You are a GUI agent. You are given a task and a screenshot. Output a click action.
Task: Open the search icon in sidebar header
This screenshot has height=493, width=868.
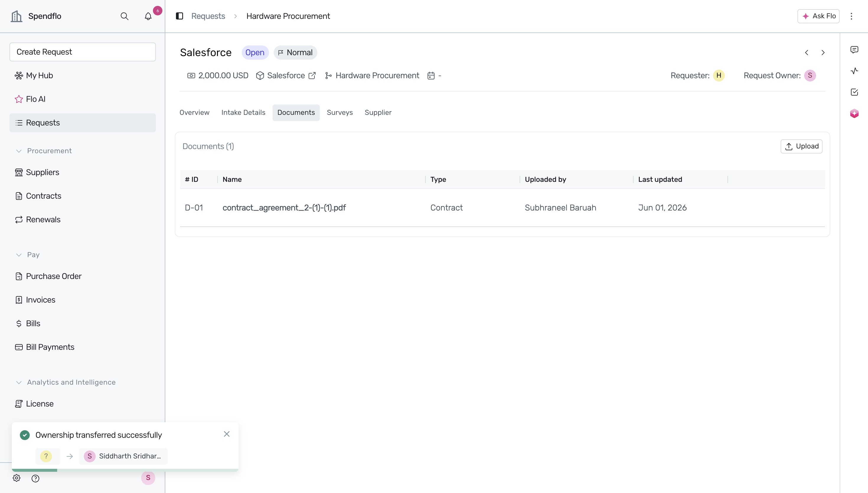pyautogui.click(x=124, y=16)
